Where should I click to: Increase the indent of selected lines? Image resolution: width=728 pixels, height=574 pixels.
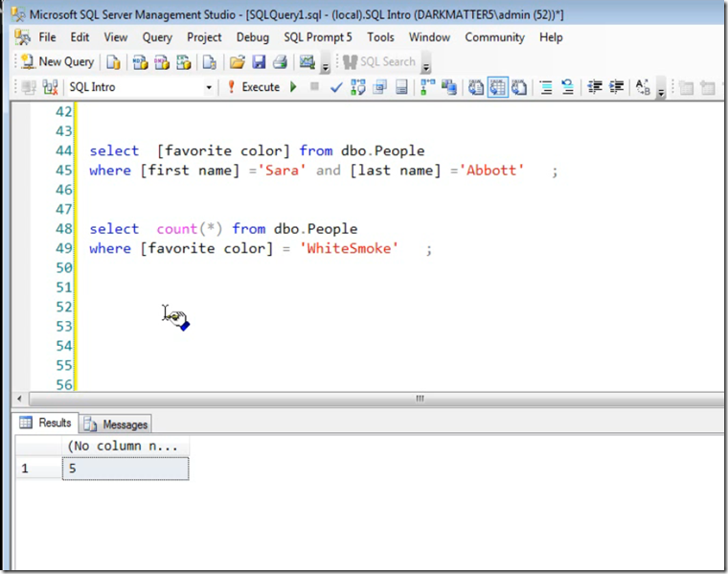[617, 87]
